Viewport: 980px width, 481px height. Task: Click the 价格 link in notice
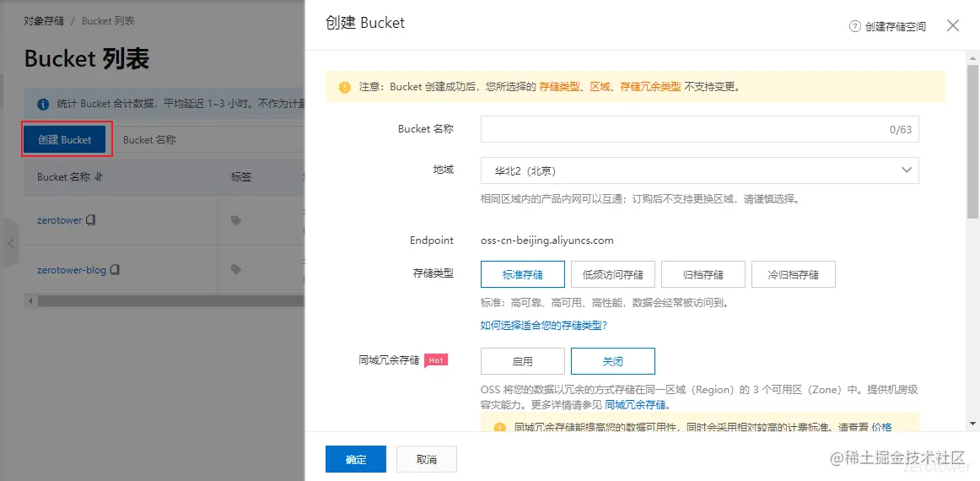point(881,427)
